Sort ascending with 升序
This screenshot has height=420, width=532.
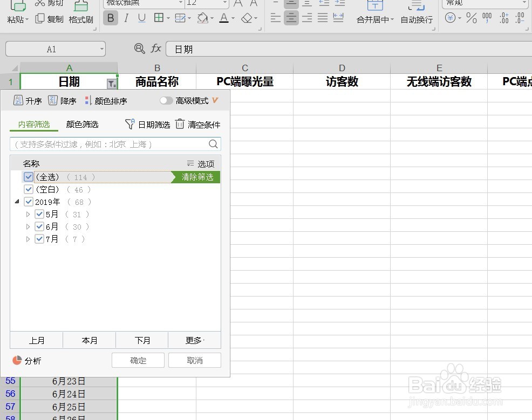pos(28,100)
